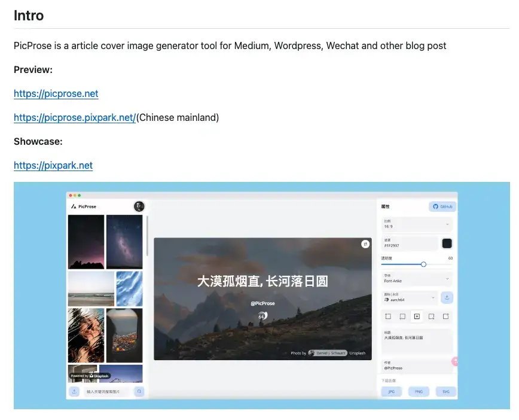Expand the Font-Anke font dropdown
Viewport: 519px width, 420px height.
pyautogui.click(x=417, y=279)
